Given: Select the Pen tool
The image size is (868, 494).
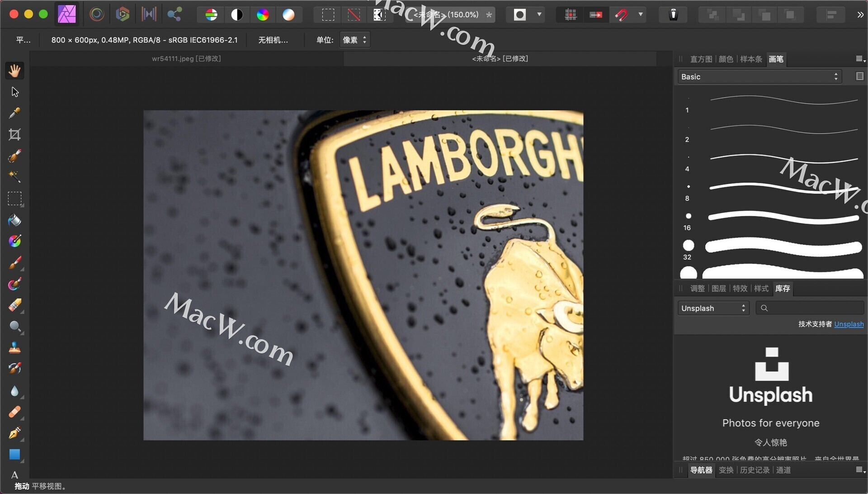Looking at the screenshot, I should click(14, 433).
